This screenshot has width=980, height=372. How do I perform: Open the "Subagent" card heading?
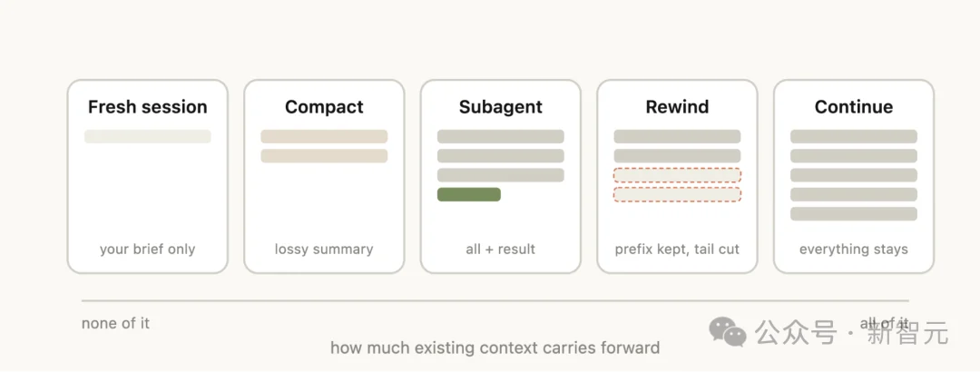point(500,107)
